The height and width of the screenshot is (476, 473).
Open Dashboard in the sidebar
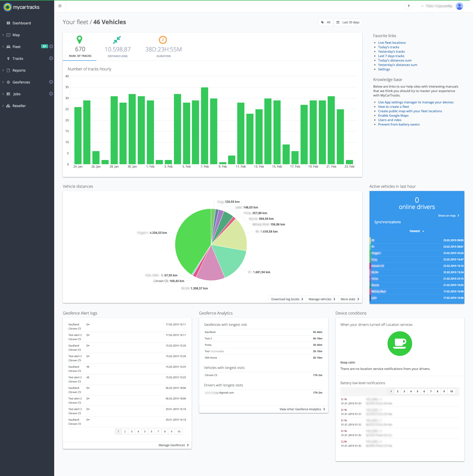click(21, 23)
